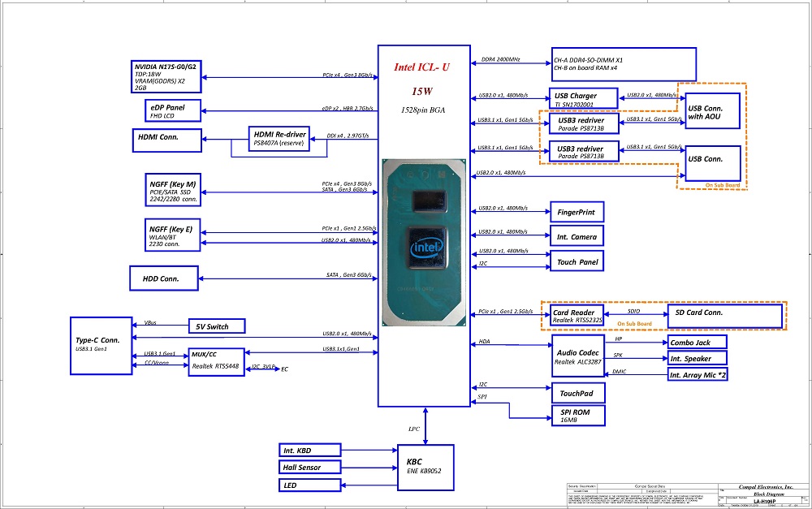Image resolution: width=812 pixels, height=509 pixels.
Task: Select the HDMI Re-driver PS8407A block
Action: (x=279, y=139)
